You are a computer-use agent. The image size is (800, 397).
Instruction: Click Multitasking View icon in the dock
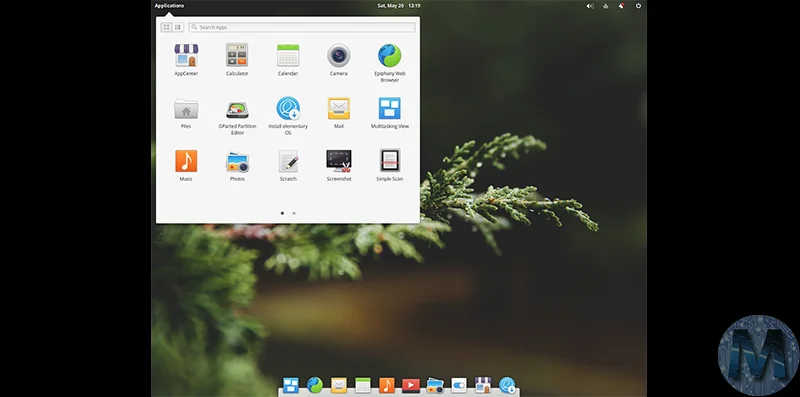click(x=291, y=385)
